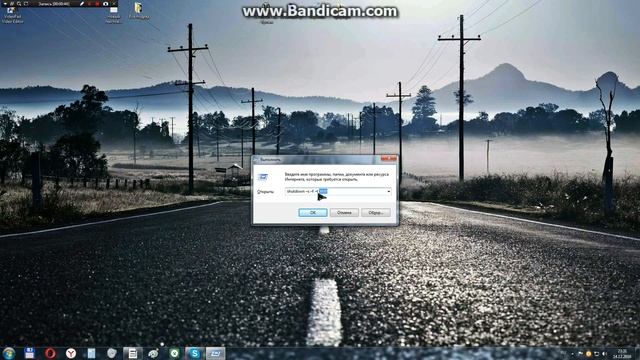Open the Windows Start menu orb
Image resolution: width=640 pixels, height=360 pixels.
point(9,353)
